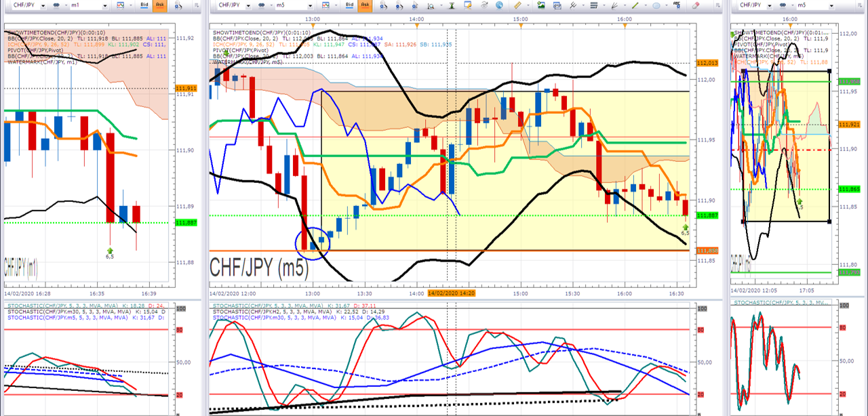
Task: Open middle chart toolbar overflow options
Action: 718,5
